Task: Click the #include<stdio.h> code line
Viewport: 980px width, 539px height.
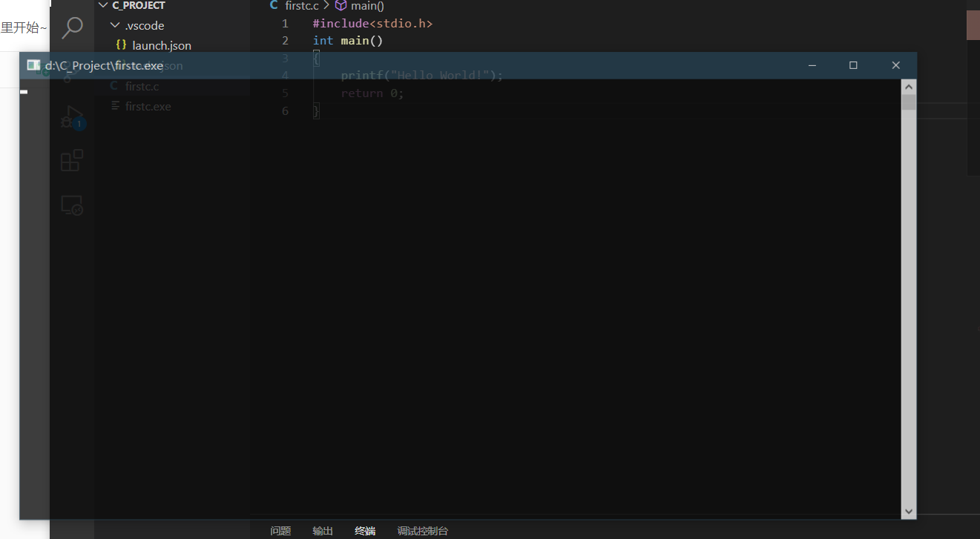Action: (372, 24)
